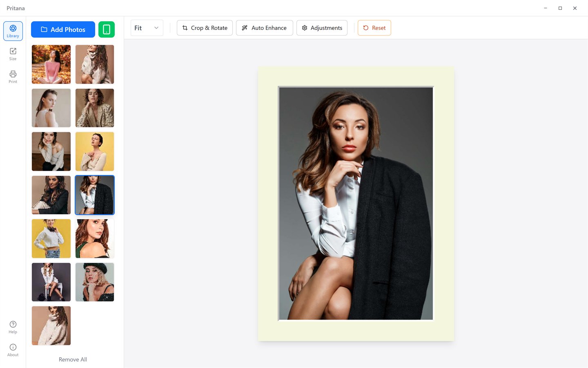Open the Library sidebar tab
This screenshot has width=588, height=368.
[13, 31]
